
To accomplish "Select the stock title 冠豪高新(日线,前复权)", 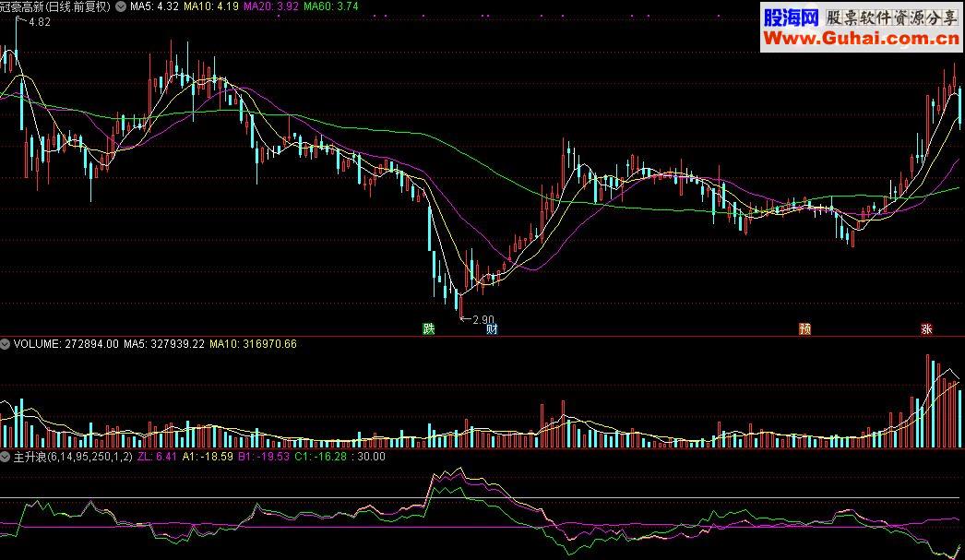I will pos(55,6).
